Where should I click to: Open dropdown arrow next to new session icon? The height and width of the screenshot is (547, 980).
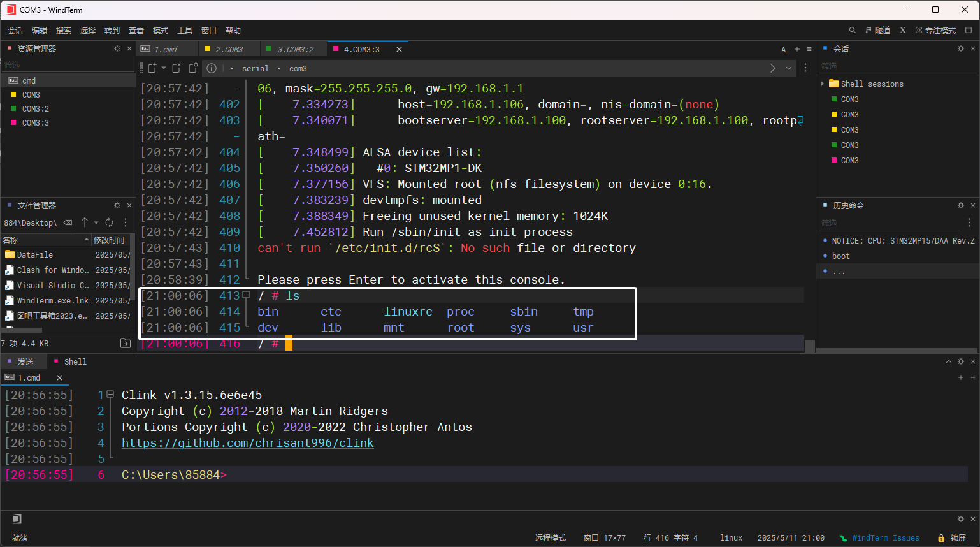[164, 68]
